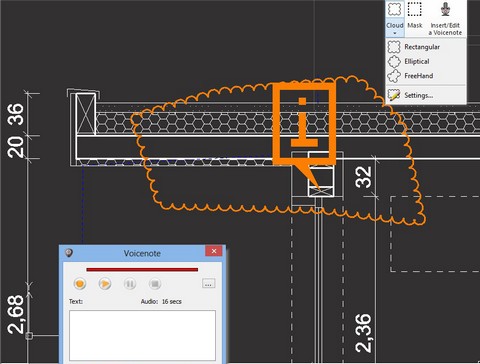
Task: Start recording with the orange record button
Action: click(x=80, y=284)
